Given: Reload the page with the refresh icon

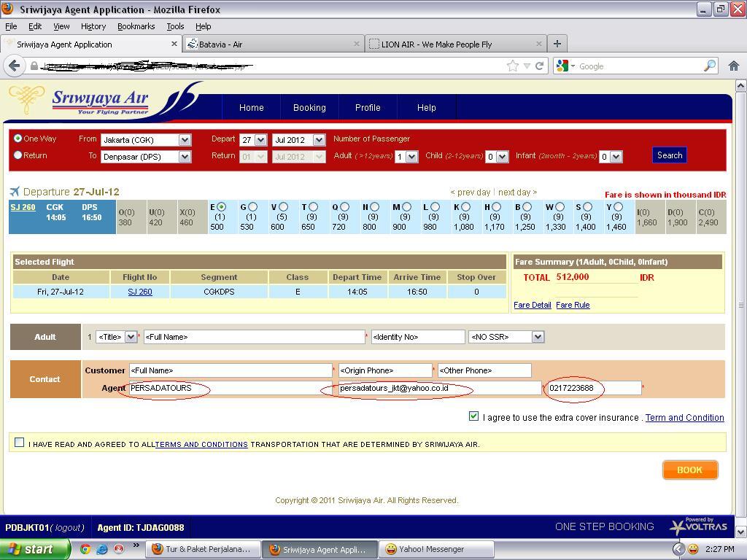Looking at the screenshot, I should click(539, 66).
